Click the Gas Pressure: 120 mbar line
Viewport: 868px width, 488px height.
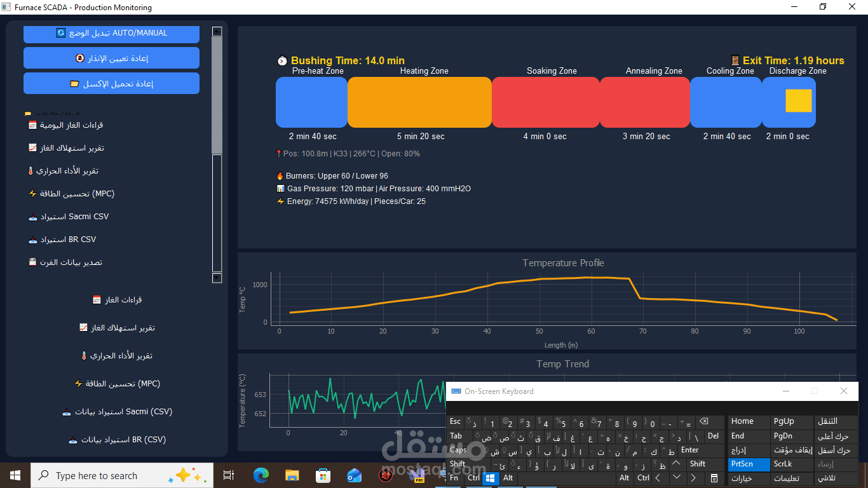[373, 189]
